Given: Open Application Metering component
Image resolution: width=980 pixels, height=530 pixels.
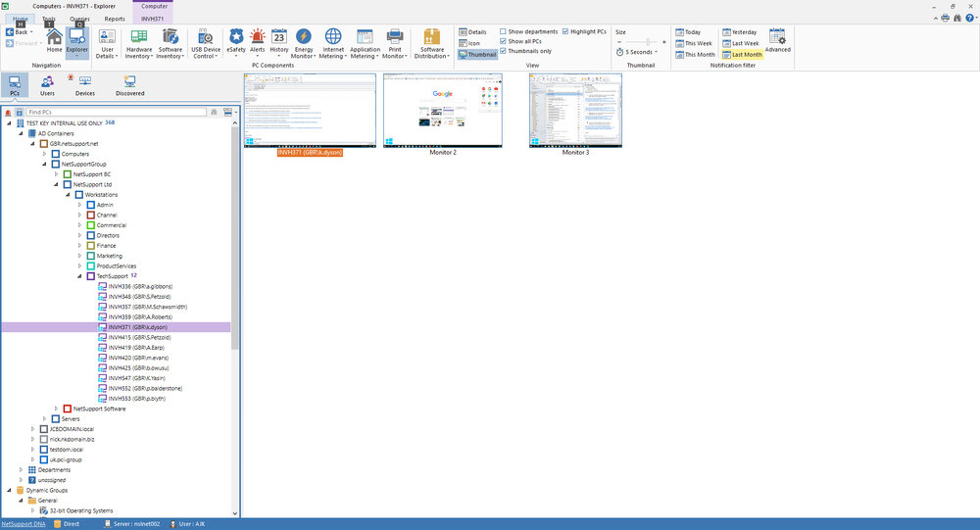Looking at the screenshot, I should pos(365,43).
